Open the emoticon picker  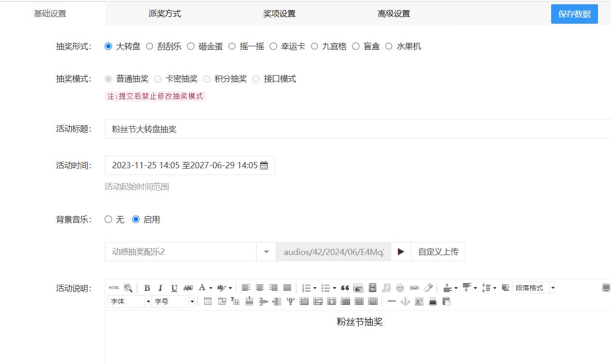400,288
